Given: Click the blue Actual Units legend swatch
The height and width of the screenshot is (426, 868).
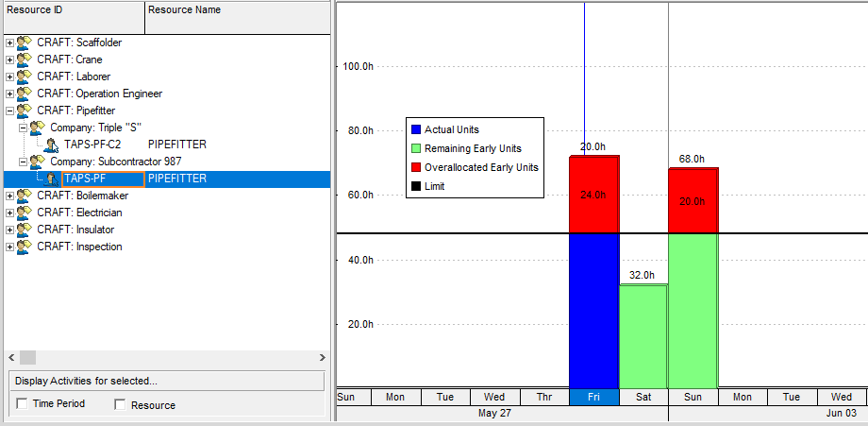Looking at the screenshot, I should [x=415, y=129].
